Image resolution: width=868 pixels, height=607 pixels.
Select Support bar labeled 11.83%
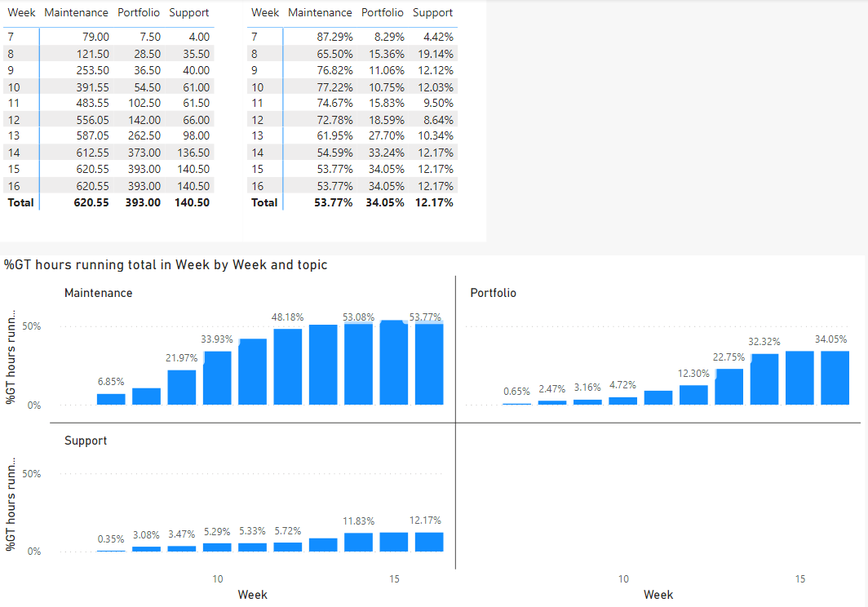tap(359, 543)
